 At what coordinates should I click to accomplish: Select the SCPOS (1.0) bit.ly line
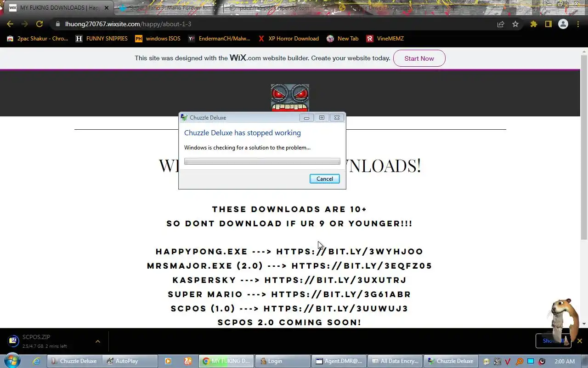289,309
